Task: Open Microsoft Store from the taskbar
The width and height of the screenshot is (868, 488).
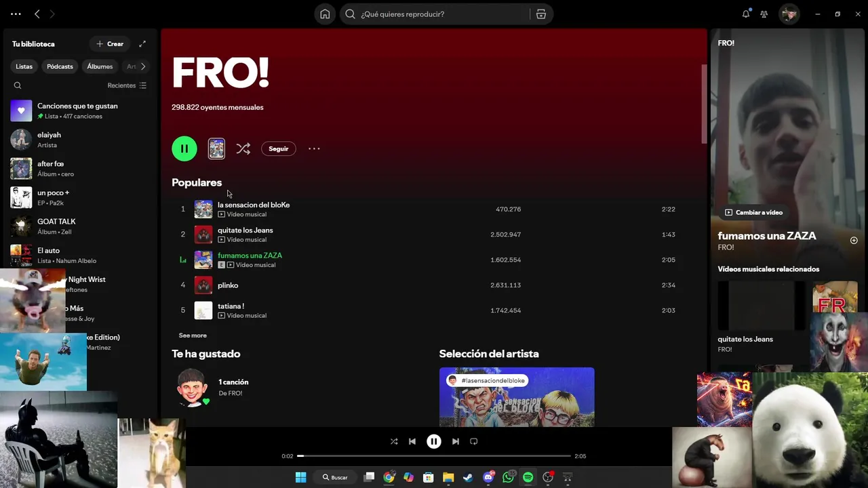Action: (429, 477)
